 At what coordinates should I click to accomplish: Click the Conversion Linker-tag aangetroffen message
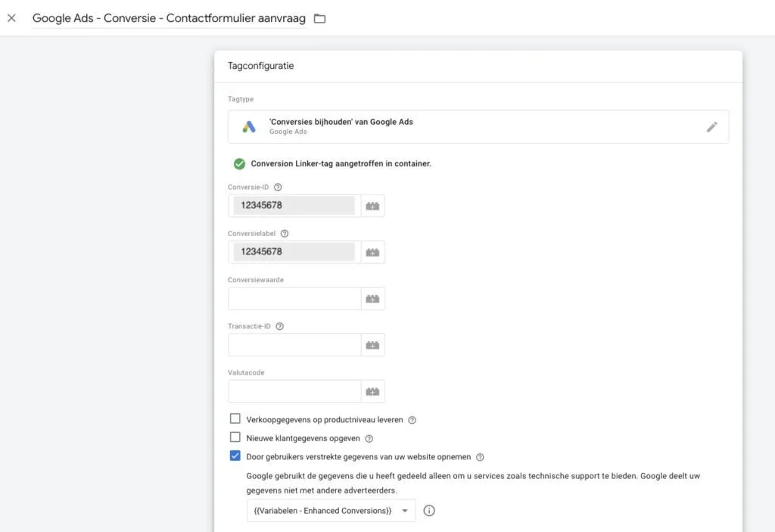click(x=341, y=163)
